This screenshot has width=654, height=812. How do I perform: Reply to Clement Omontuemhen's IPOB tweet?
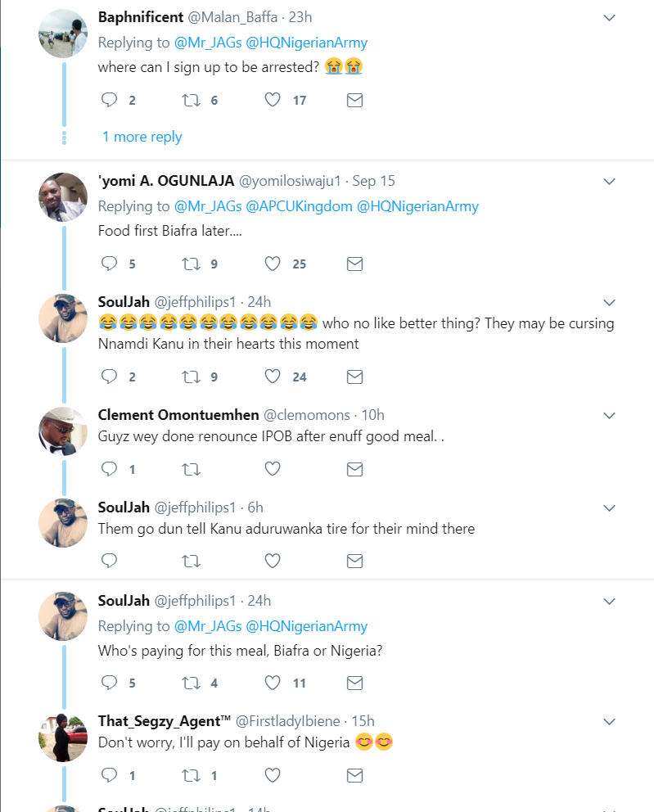(x=110, y=469)
